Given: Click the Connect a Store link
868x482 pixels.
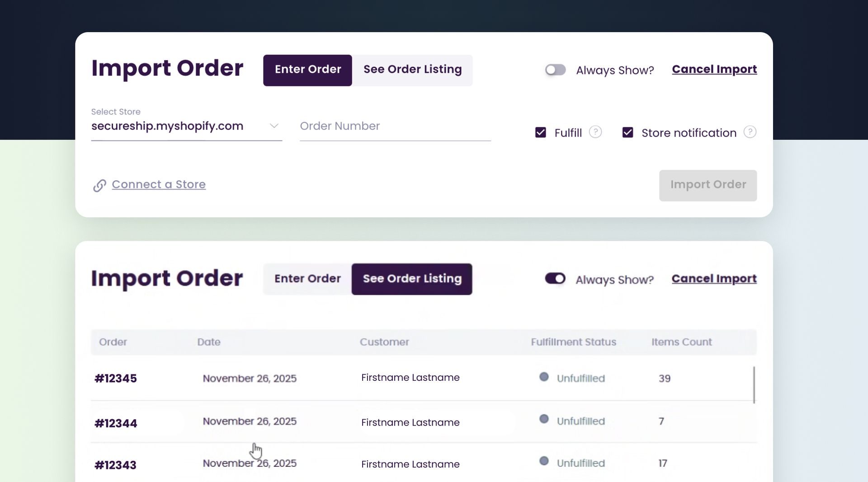Looking at the screenshot, I should pyautogui.click(x=158, y=184).
